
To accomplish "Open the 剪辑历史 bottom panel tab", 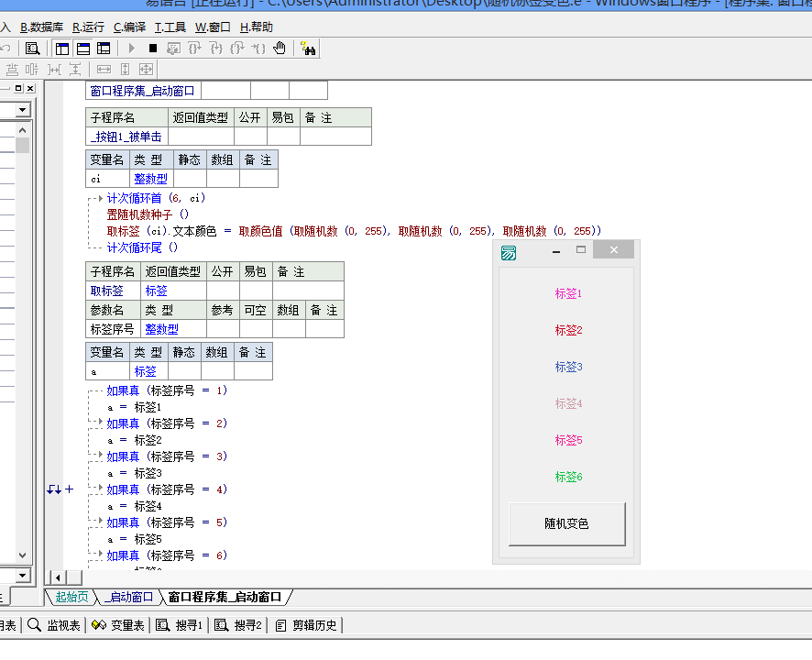I will tap(305, 625).
